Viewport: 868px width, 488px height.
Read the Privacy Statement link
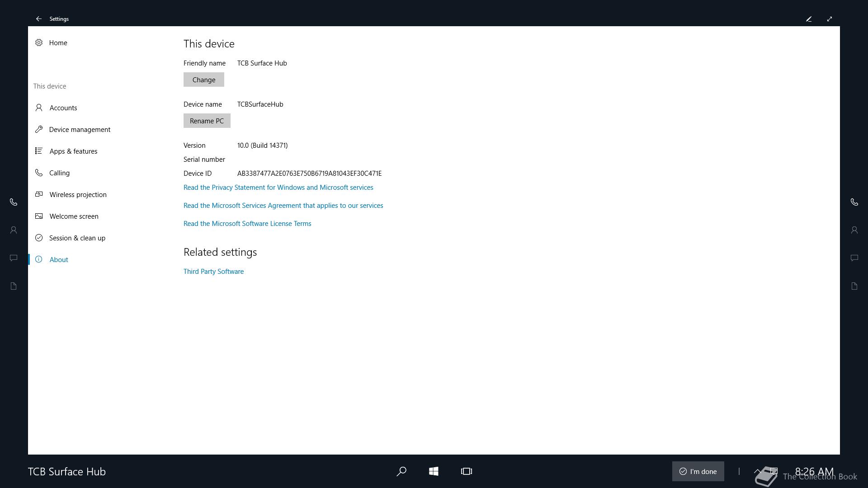(x=278, y=187)
